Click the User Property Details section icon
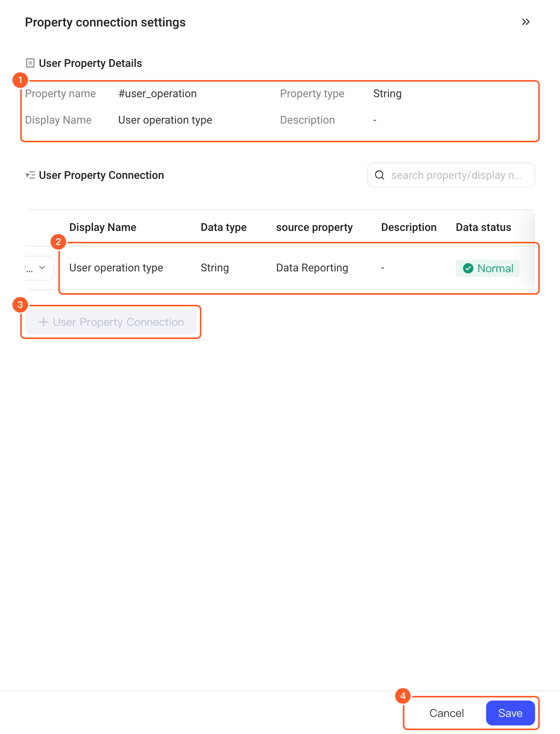Screen dimensions: 560x734 [x=30, y=63]
